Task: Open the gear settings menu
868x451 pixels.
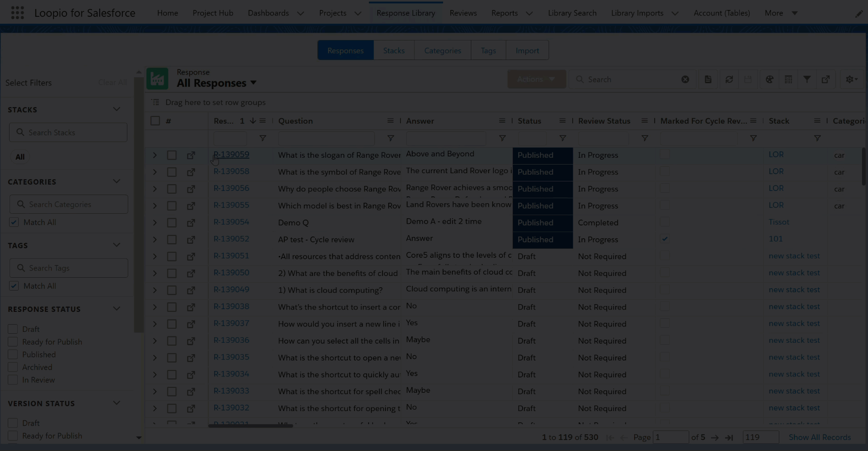Action: pos(852,79)
